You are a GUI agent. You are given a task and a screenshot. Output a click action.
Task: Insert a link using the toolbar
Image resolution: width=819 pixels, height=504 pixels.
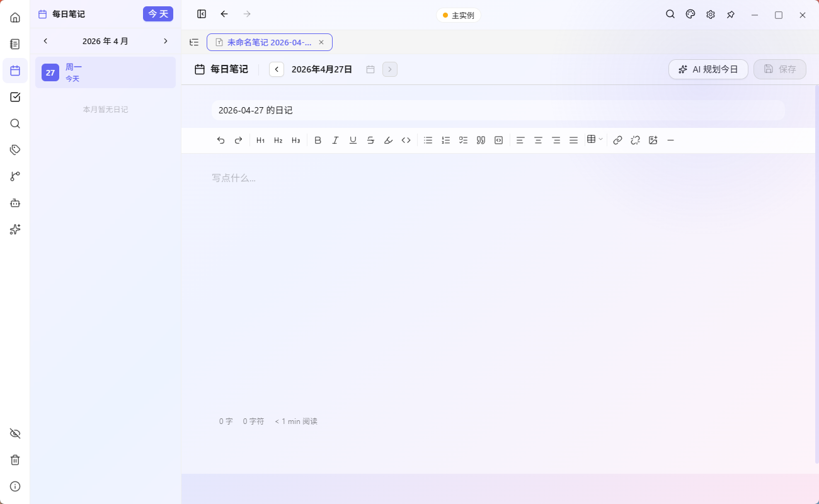click(617, 140)
